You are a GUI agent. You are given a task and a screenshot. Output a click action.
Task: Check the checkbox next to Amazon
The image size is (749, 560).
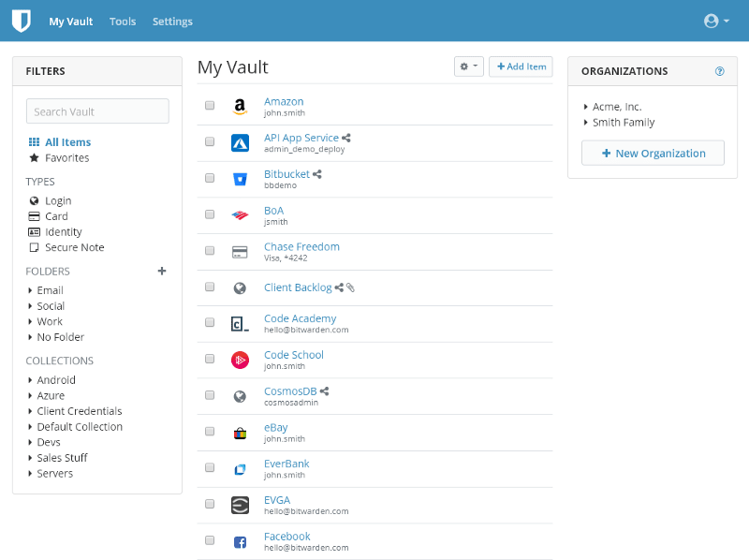click(210, 105)
